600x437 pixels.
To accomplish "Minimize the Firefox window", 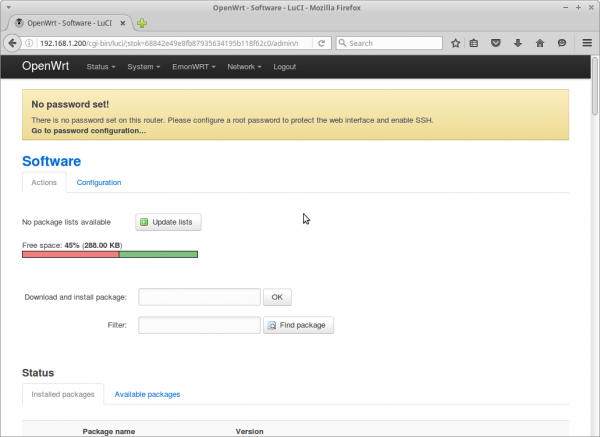I will tap(566, 7).
